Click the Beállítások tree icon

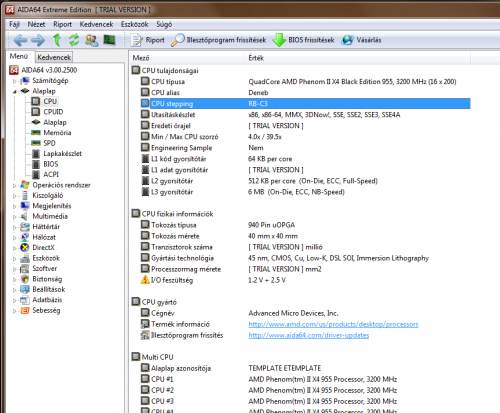tap(25, 289)
